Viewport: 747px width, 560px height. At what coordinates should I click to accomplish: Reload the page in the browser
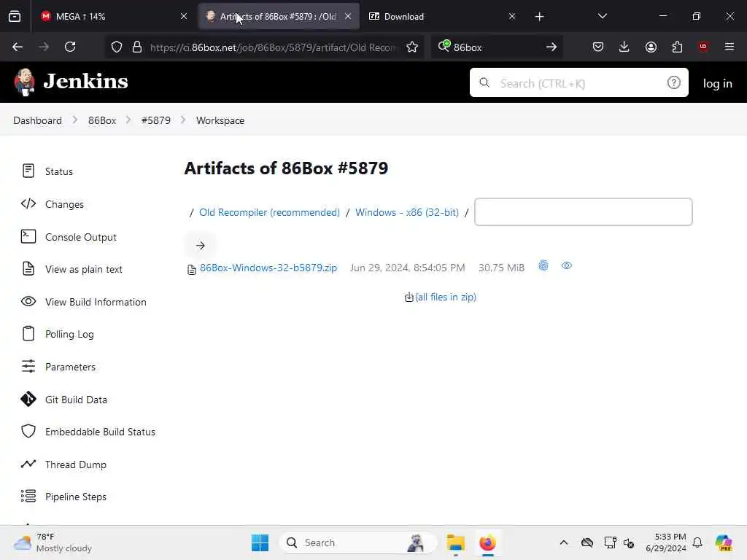point(70,47)
